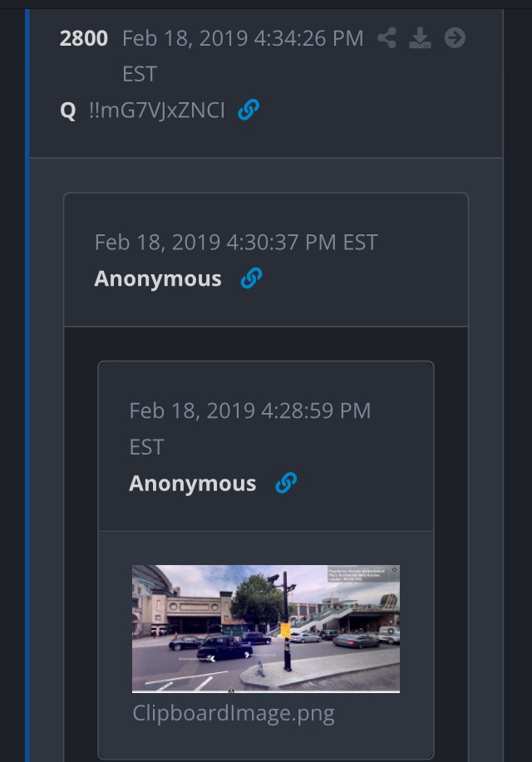Download post 2800 with the download icon
The height and width of the screenshot is (762, 532).
point(420,38)
